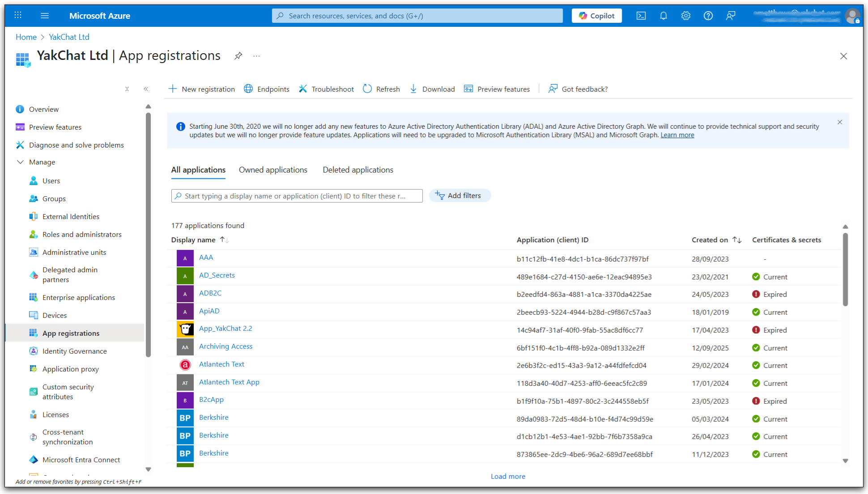Image resolution: width=868 pixels, height=494 pixels.
Task: Switch to Owned applications tab
Action: point(273,170)
